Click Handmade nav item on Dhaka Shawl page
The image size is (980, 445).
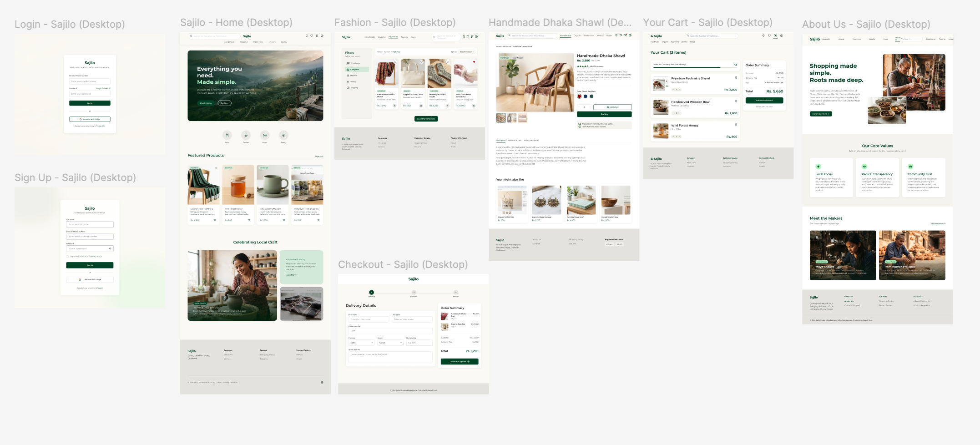coord(566,35)
